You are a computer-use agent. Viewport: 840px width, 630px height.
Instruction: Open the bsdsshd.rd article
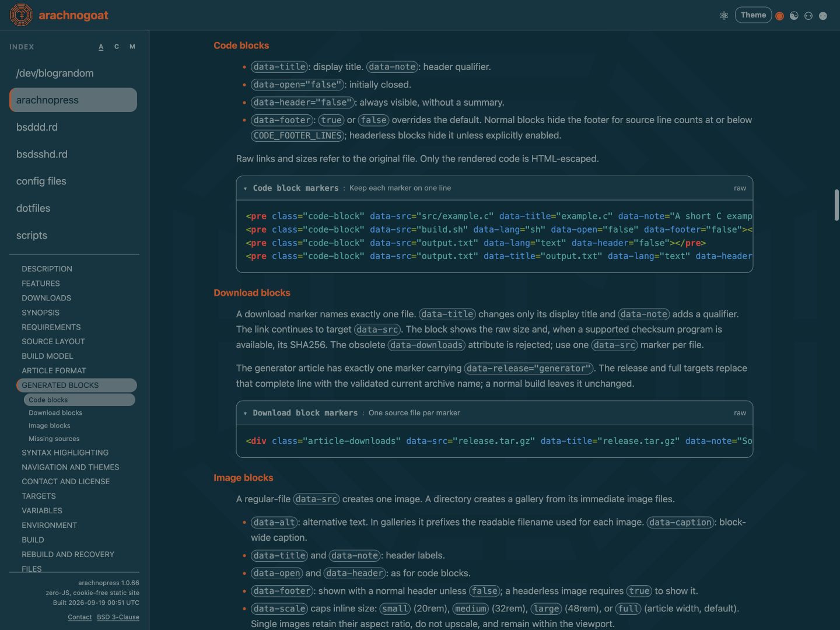pyautogui.click(x=73, y=154)
